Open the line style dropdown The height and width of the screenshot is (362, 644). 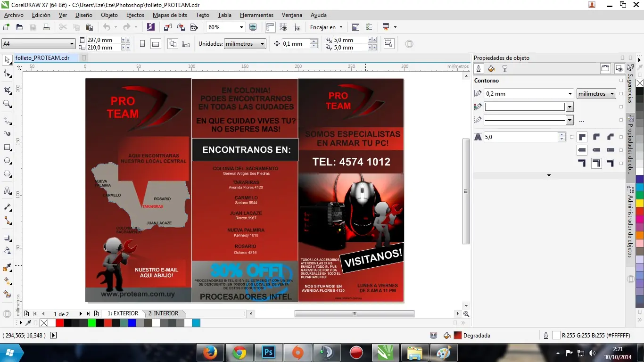(x=570, y=120)
